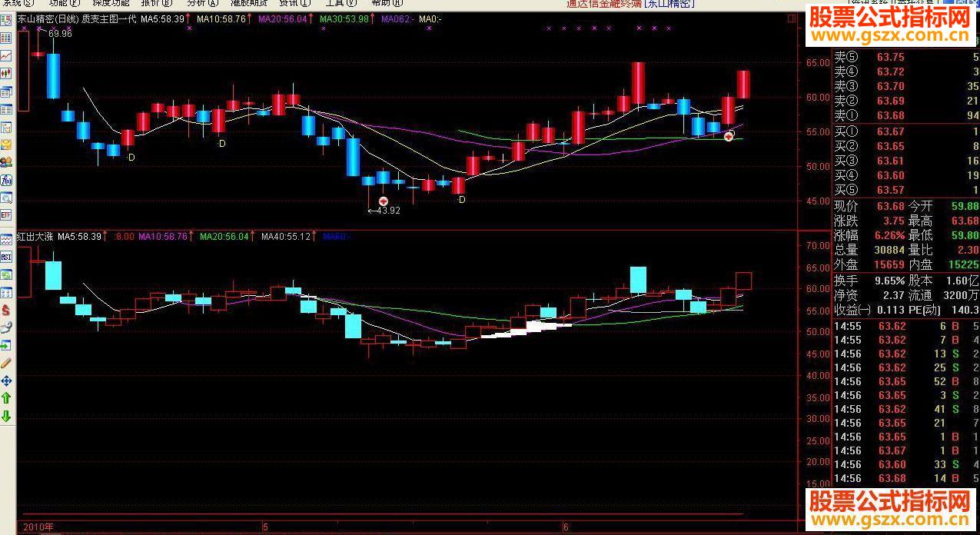Open the two-people users icon

pyautogui.click(x=6, y=162)
